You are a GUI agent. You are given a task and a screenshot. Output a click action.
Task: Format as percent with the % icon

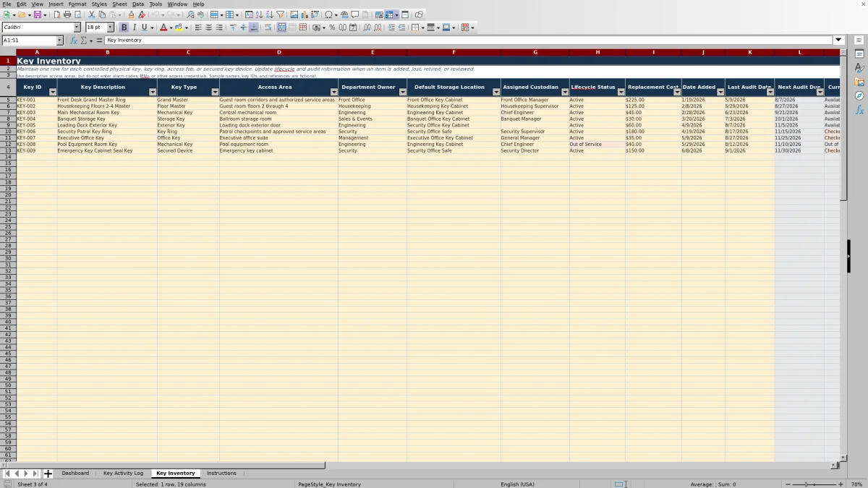[x=332, y=27]
